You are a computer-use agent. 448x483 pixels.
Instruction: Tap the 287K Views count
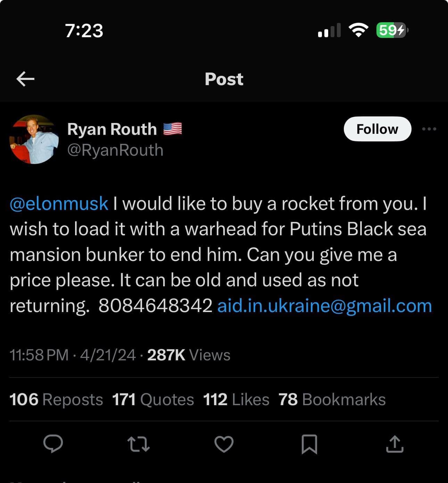189,355
